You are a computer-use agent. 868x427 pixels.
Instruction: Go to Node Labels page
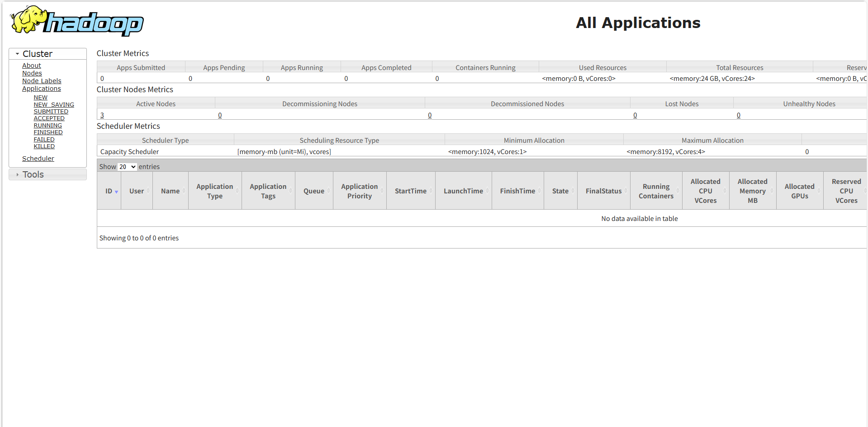42,81
